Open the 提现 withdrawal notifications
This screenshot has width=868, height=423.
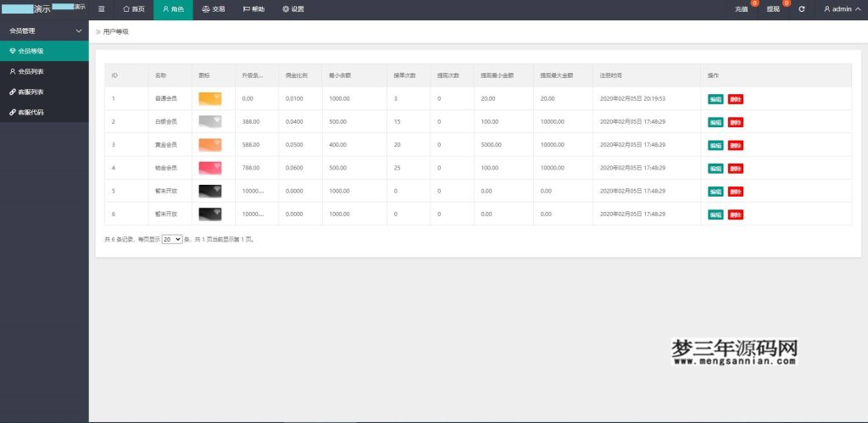773,9
